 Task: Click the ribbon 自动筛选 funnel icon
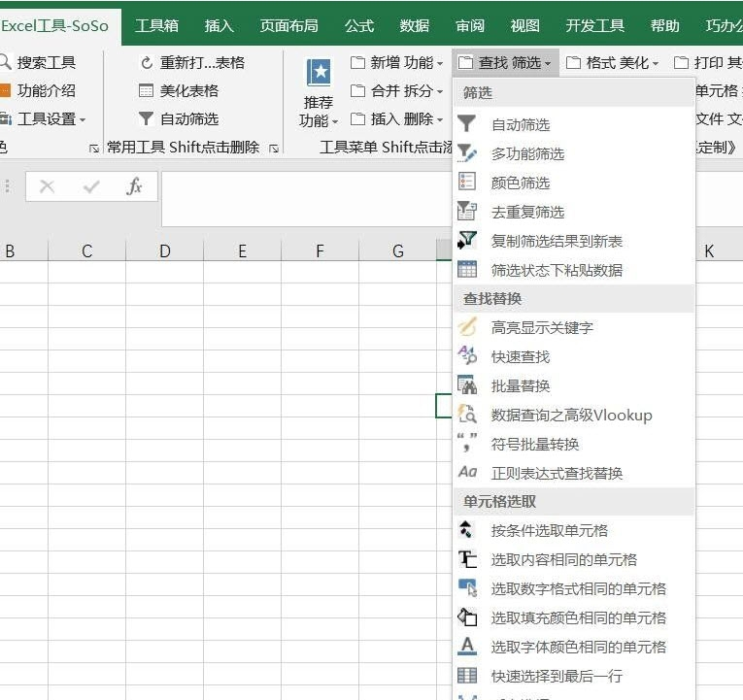pyautogui.click(x=146, y=118)
